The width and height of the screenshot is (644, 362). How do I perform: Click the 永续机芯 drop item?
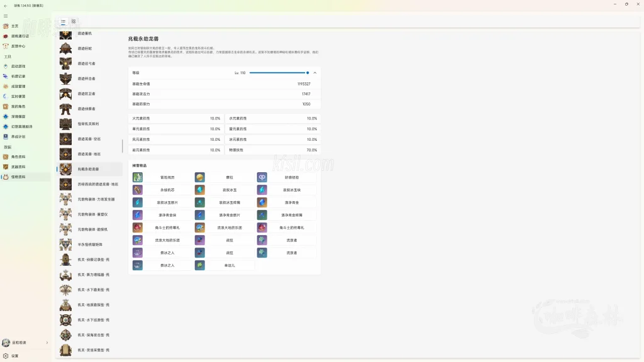click(x=162, y=190)
